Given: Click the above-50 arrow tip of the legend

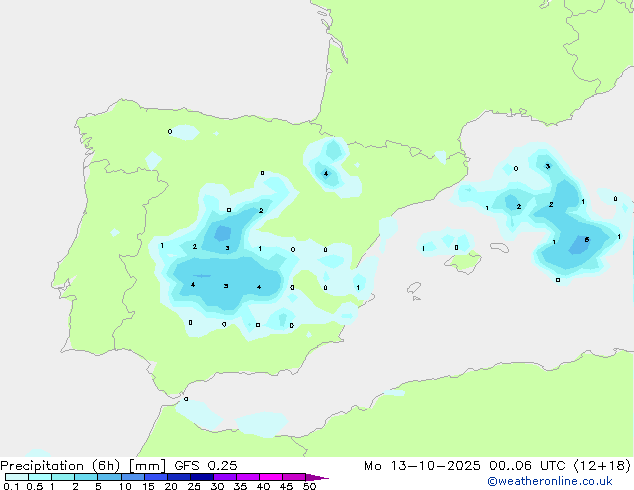Looking at the screenshot, I should click(317, 477).
